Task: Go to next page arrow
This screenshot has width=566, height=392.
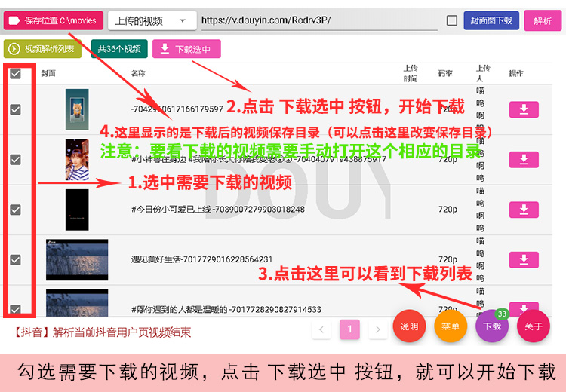Action: click(377, 329)
